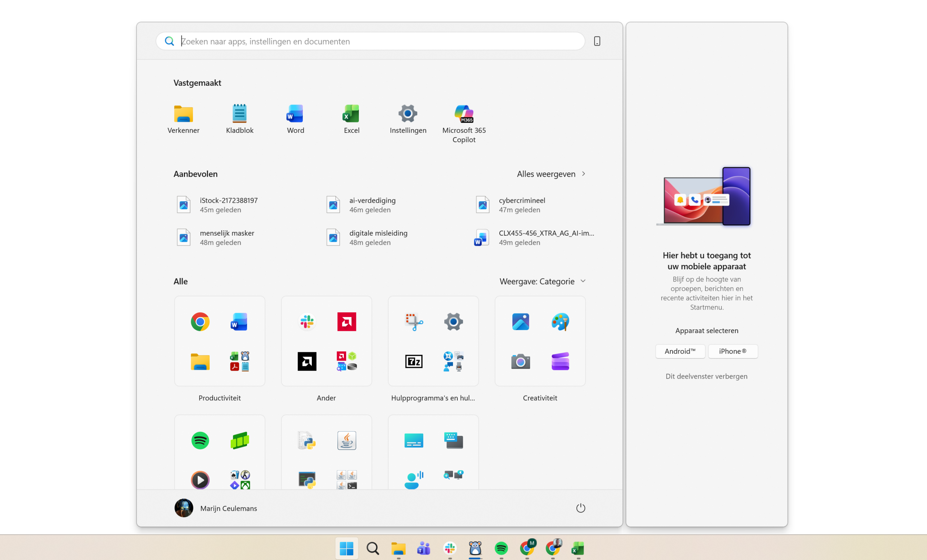Image resolution: width=927 pixels, height=560 pixels.
Task: Launch Microsoft 365 Copilot
Action: coord(464,124)
